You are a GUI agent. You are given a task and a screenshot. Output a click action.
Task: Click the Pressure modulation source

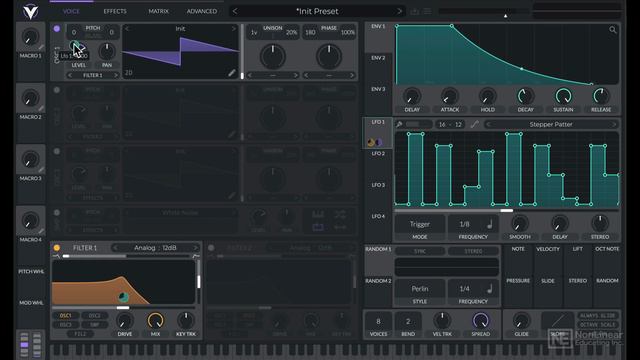tap(518, 292)
